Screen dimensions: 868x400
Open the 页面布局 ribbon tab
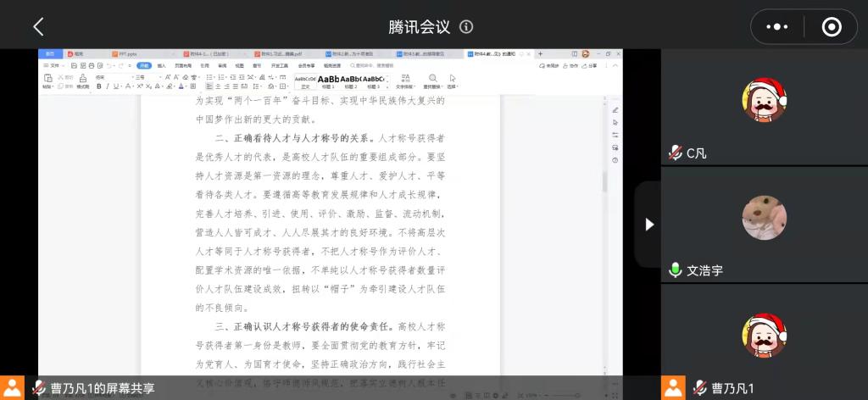coord(183,65)
